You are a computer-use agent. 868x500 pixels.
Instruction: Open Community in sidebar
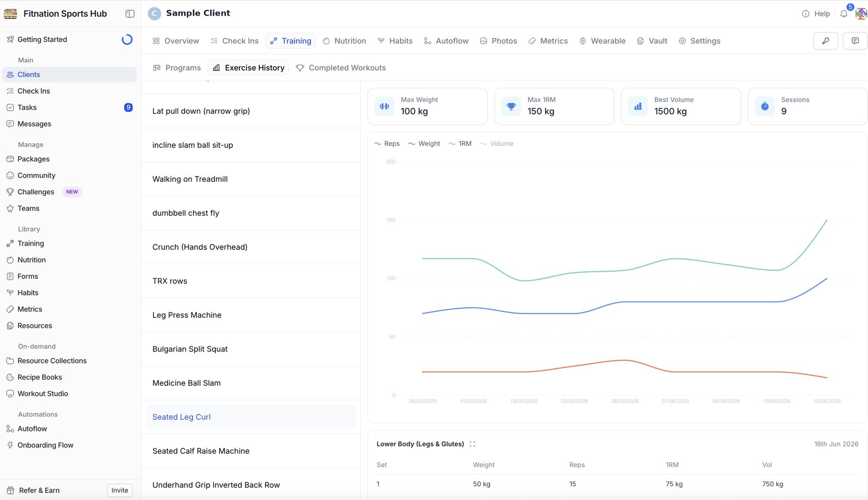pyautogui.click(x=69, y=175)
